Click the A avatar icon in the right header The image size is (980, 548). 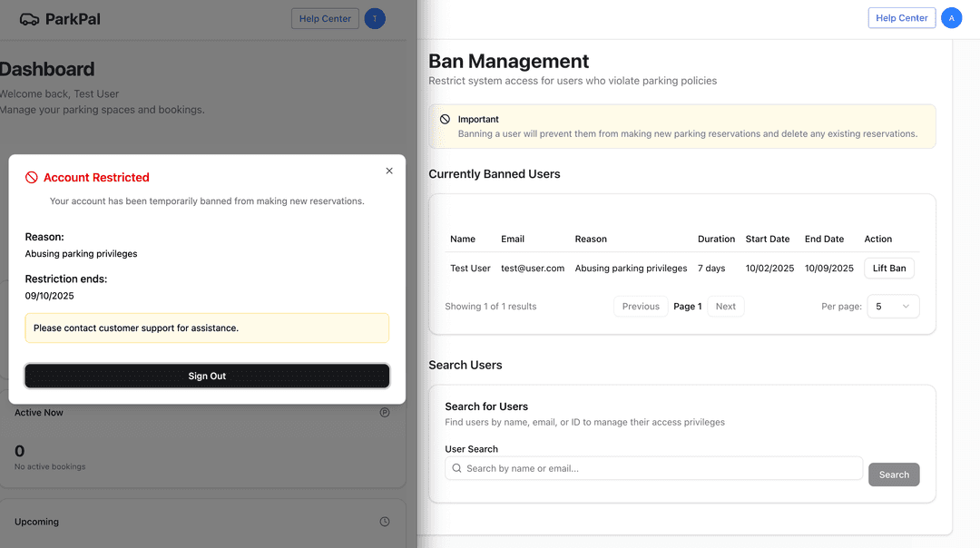(x=952, y=17)
